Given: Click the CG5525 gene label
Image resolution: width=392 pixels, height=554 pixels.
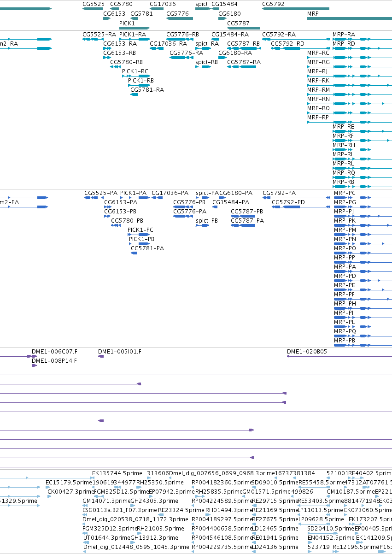Looking at the screenshot, I should click(93, 4).
